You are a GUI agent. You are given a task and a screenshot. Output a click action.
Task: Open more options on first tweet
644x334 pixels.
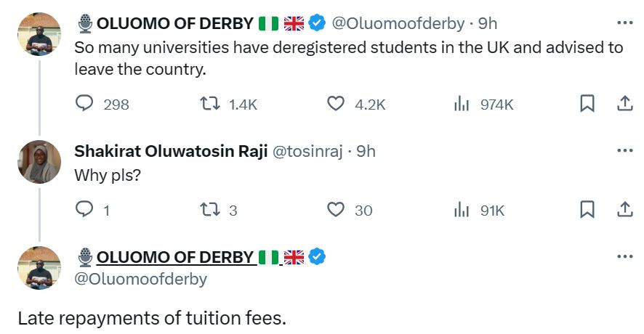624,23
